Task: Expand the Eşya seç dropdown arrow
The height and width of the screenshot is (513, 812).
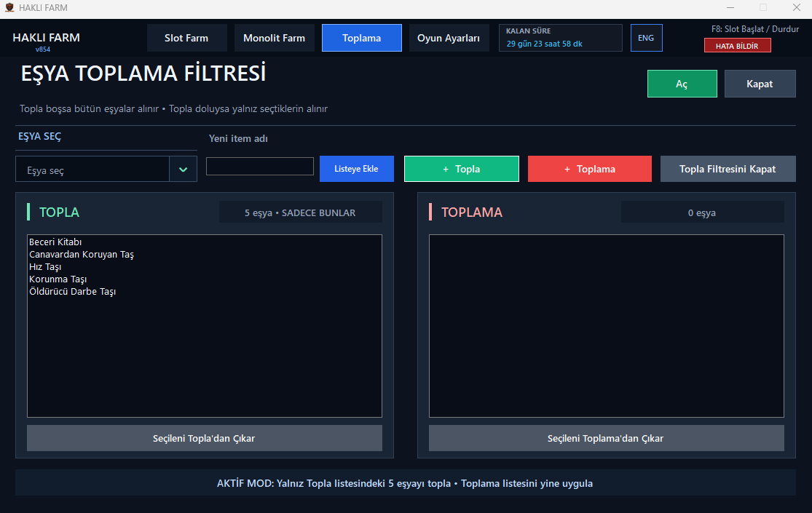Action: click(x=183, y=170)
